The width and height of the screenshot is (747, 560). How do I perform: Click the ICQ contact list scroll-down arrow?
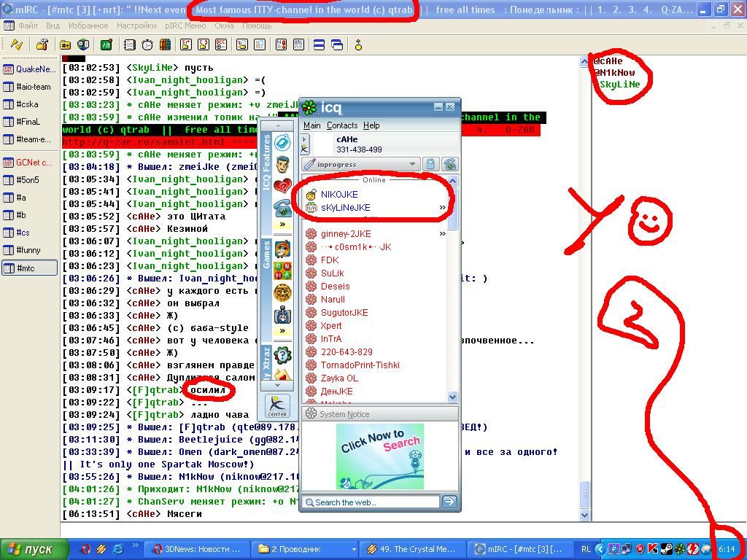click(x=452, y=396)
